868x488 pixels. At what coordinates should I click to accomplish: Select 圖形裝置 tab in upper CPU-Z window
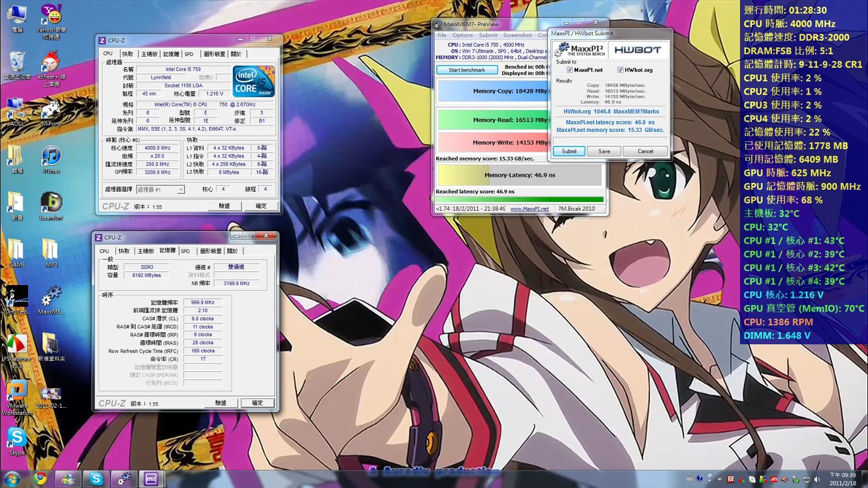(x=214, y=54)
